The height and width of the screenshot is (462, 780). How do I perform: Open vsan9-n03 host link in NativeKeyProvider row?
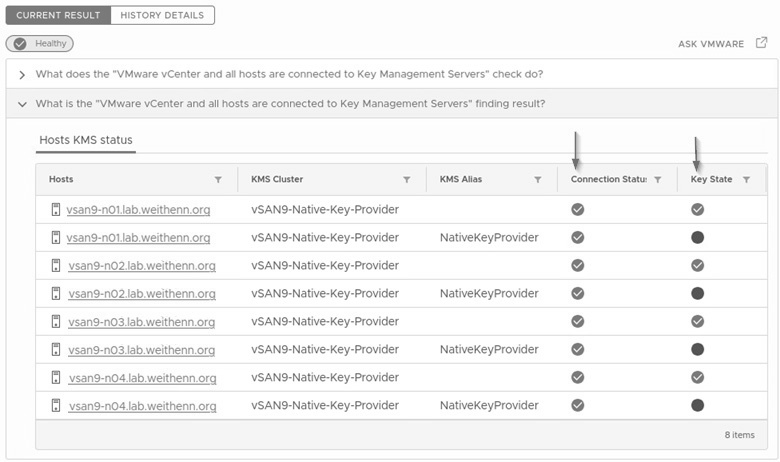click(x=142, y=350)
